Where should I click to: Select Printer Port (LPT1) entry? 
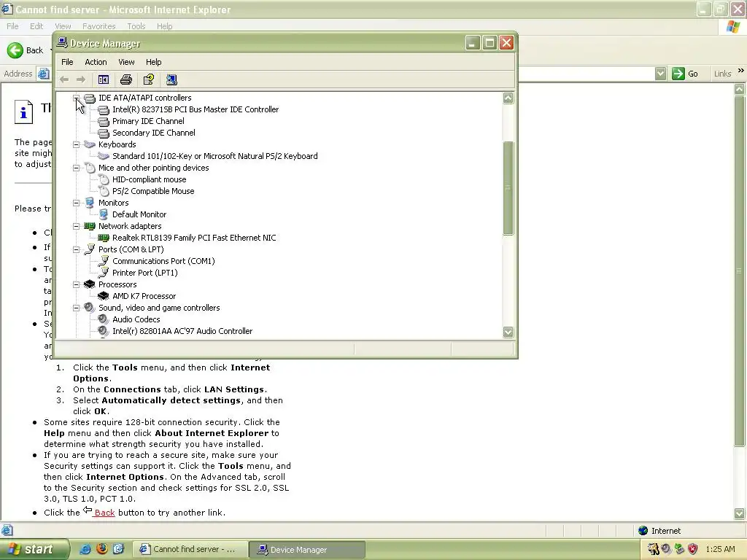[x=145, y=273]
